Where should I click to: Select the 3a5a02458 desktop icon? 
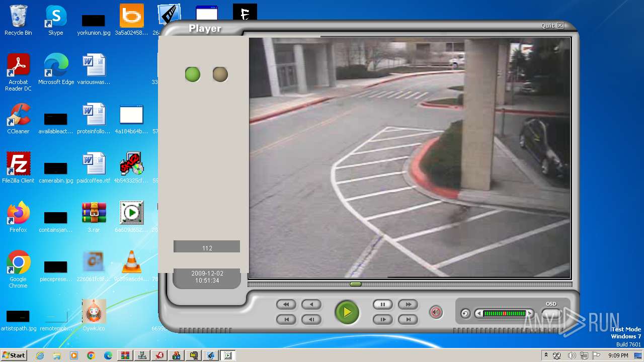pyautogui.click(x=132, y=20)
